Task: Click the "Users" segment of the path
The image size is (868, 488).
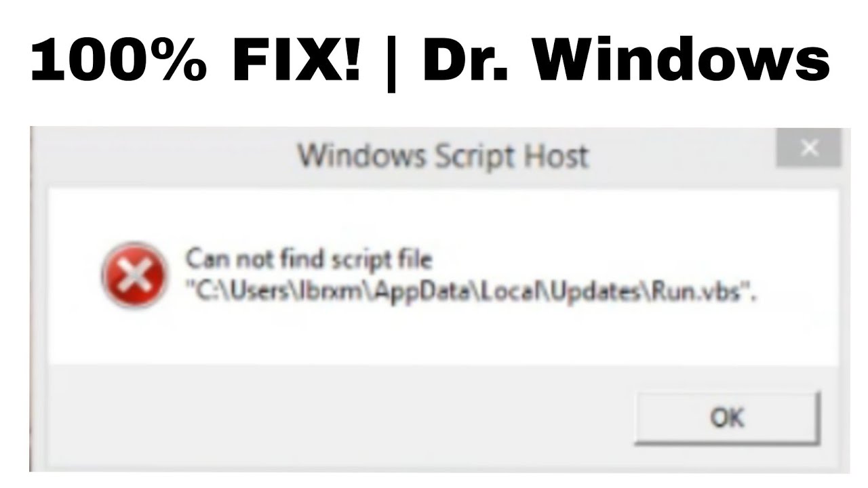Action: point(261,294)
